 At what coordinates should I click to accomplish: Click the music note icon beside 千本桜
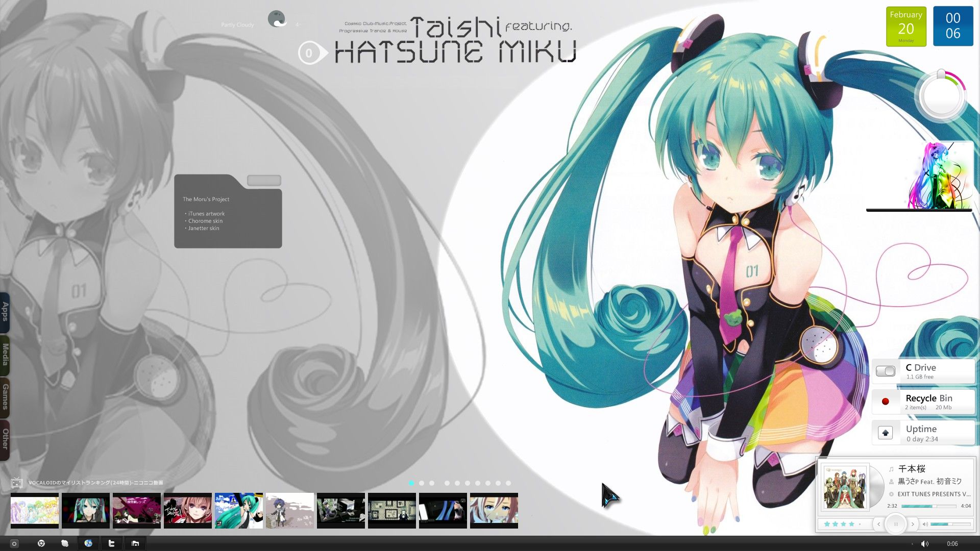point(891,469)
